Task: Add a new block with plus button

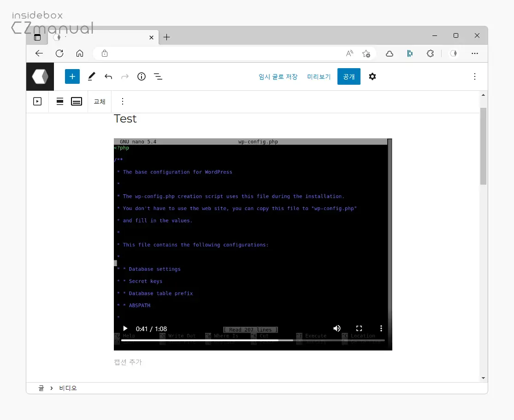Action: point(72,76)
